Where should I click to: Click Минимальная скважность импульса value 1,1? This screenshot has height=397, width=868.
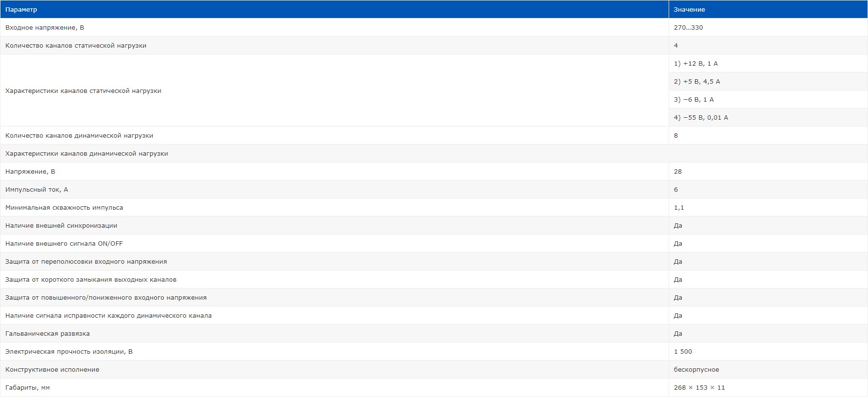click(x=679, y=208)
